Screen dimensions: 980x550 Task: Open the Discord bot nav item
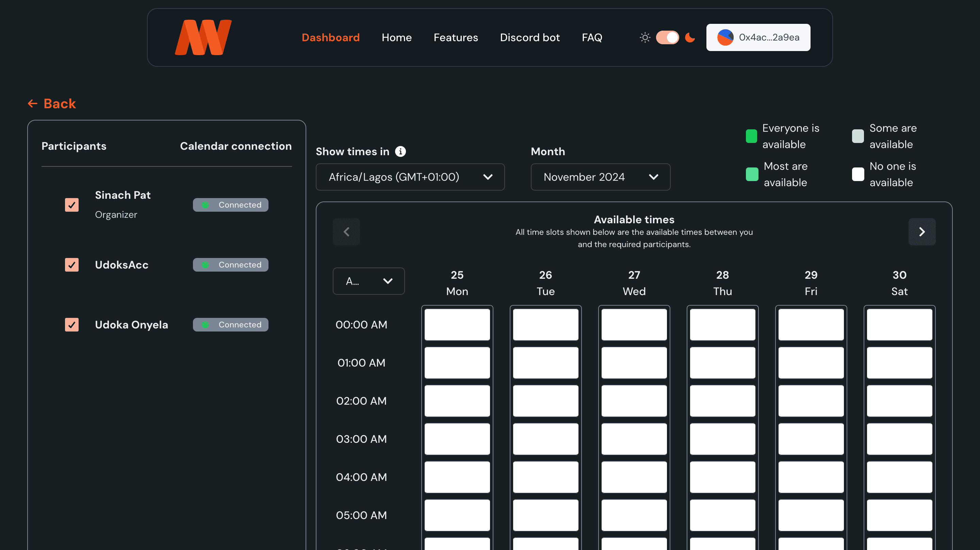[x=529, y=37]
